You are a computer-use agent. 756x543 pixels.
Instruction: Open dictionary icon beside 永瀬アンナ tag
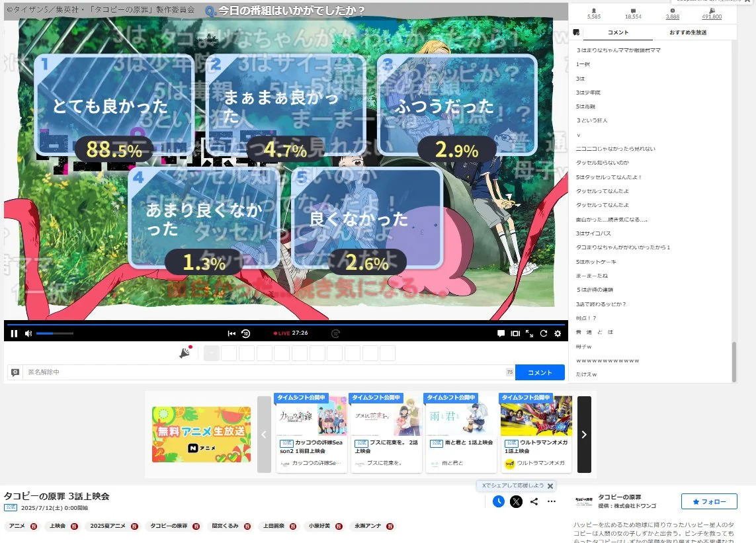(390, 526)
